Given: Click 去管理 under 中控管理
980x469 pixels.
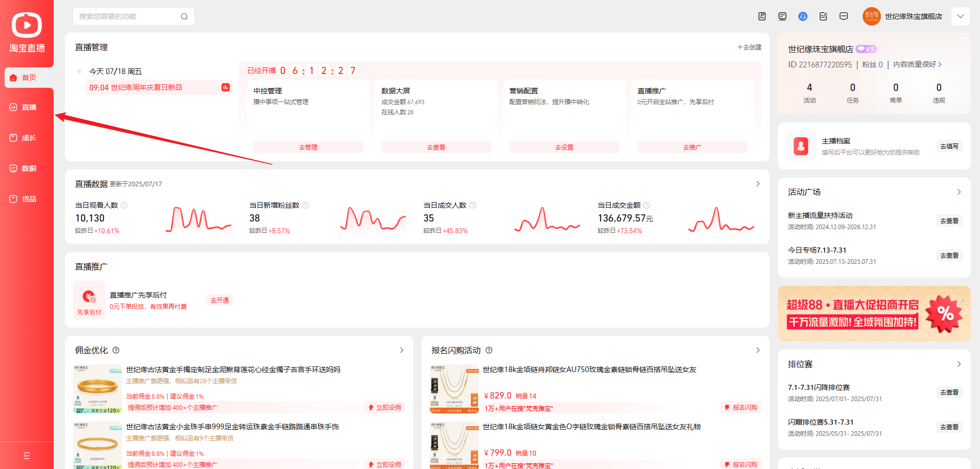Looking at the screenshot, I should tap(308, 147).
